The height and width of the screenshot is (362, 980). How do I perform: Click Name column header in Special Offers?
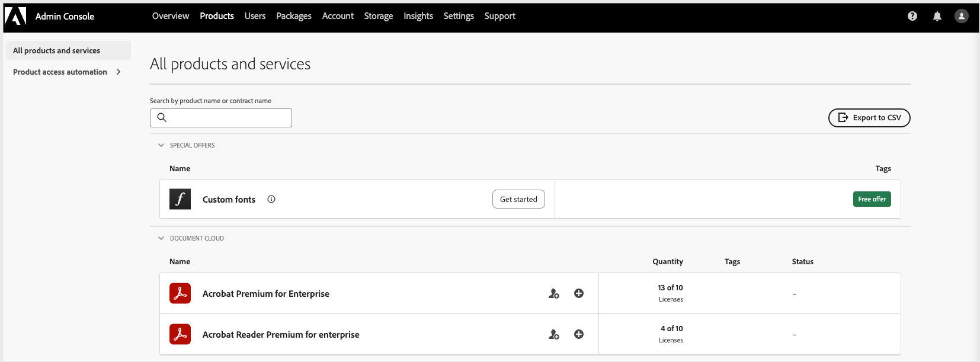(x=180, y=168)
